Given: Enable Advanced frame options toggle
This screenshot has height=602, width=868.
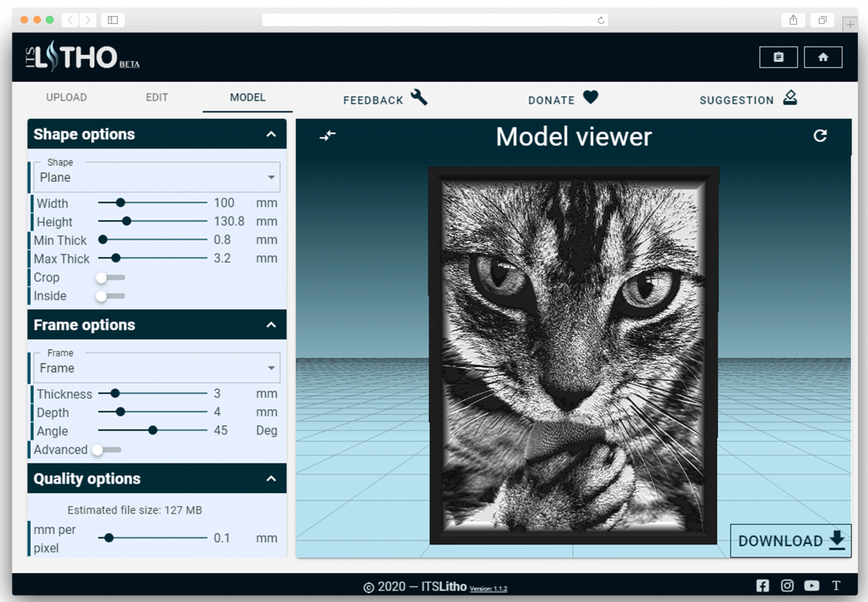Looking at the screenshot, I should coord(106,450).
